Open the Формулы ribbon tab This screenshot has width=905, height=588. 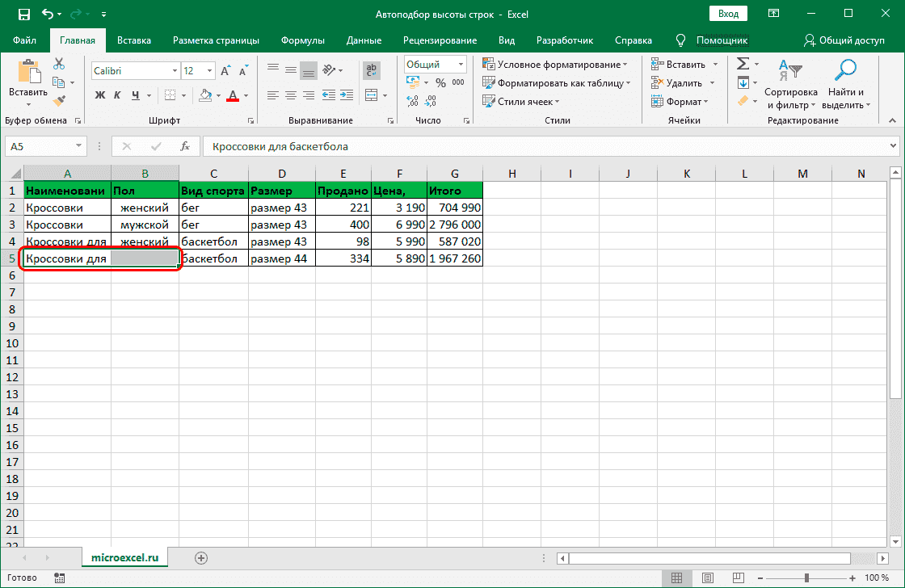(x=303, y=40)
